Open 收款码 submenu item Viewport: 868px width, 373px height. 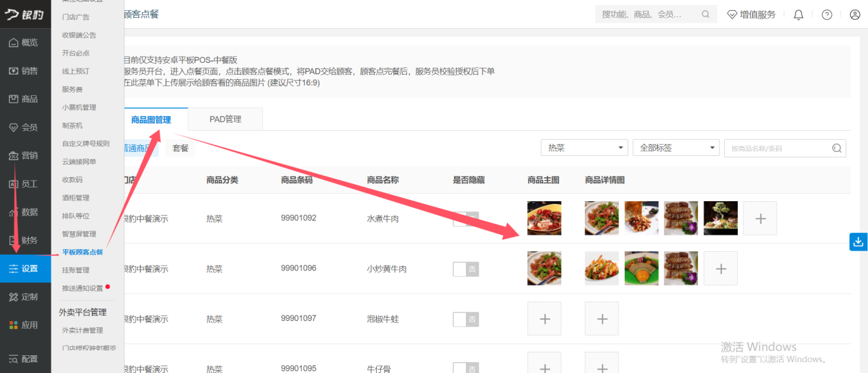coord(73,180)
